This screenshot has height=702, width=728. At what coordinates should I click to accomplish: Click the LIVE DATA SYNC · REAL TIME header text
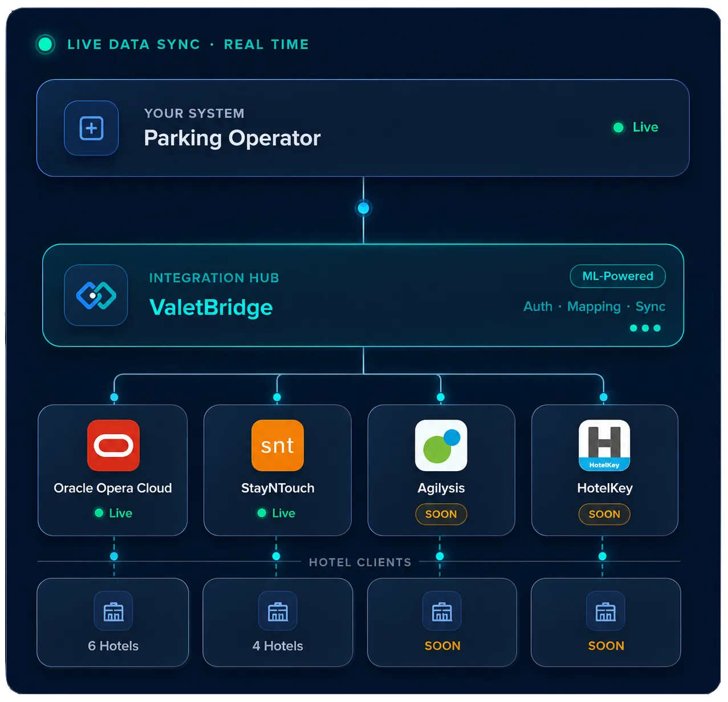188,44
